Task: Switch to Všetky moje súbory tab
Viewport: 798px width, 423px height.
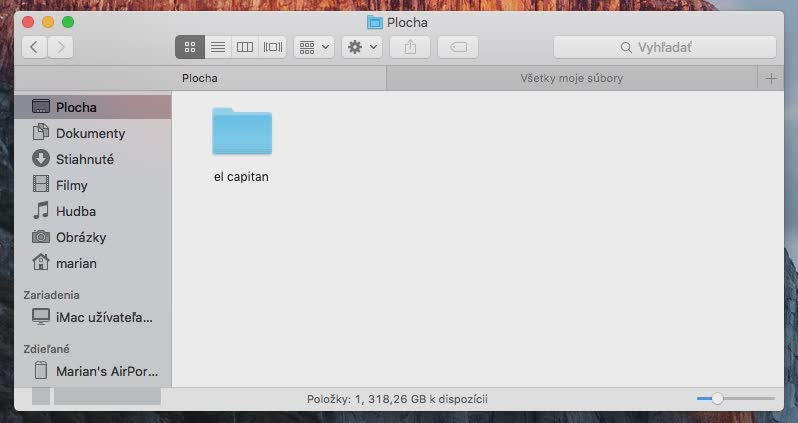Action: click(x=572, y=78)
